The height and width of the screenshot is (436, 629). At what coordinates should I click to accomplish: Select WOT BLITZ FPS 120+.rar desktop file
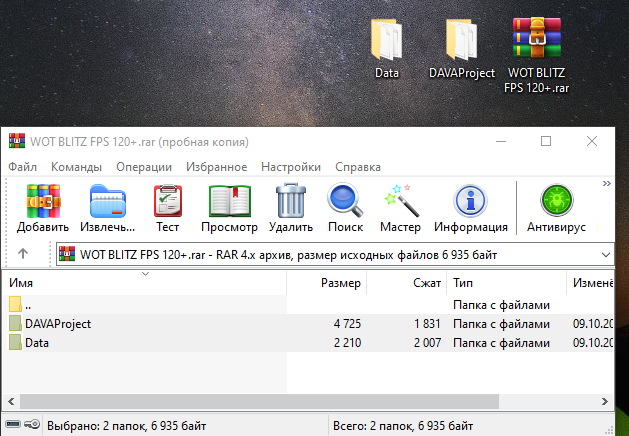point(536,55)
